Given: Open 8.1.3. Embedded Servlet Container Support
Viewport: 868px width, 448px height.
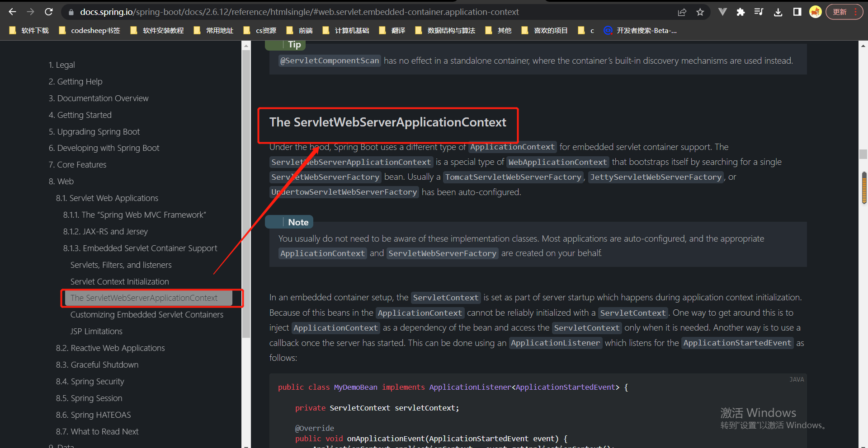Looking at the screenshot, I should [140, 248].
